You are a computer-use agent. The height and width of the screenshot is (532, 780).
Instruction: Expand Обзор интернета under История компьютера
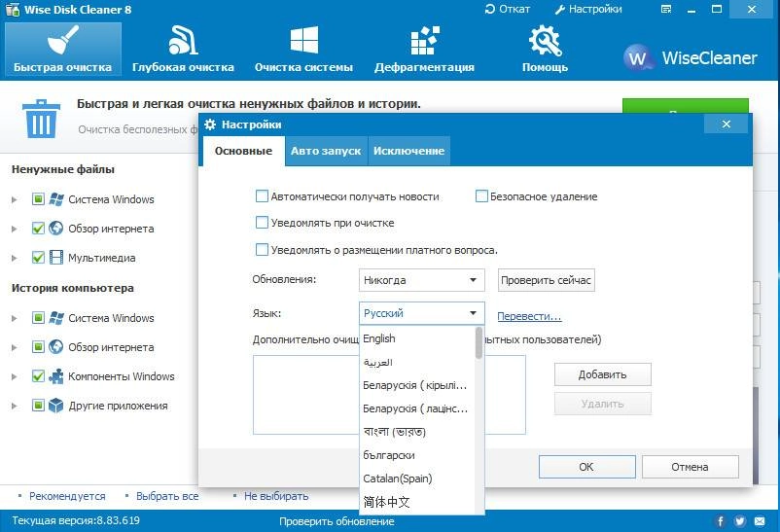(15, 347)
